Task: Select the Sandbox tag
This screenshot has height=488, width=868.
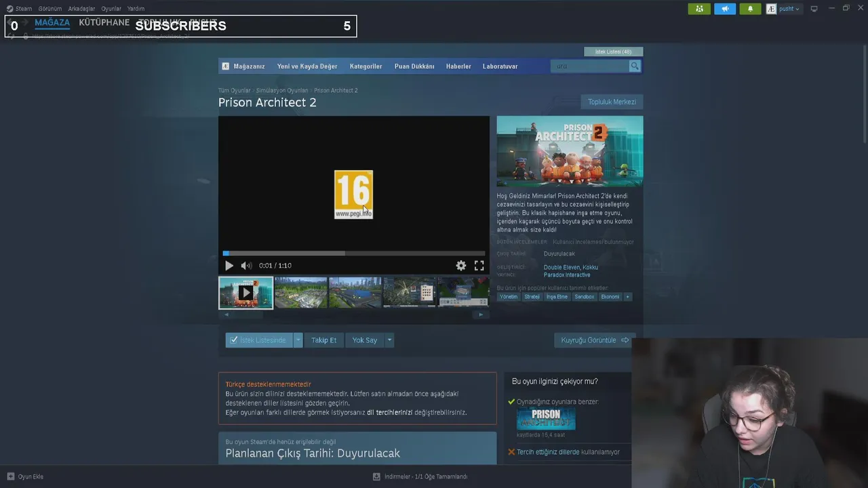Action: 585,297
